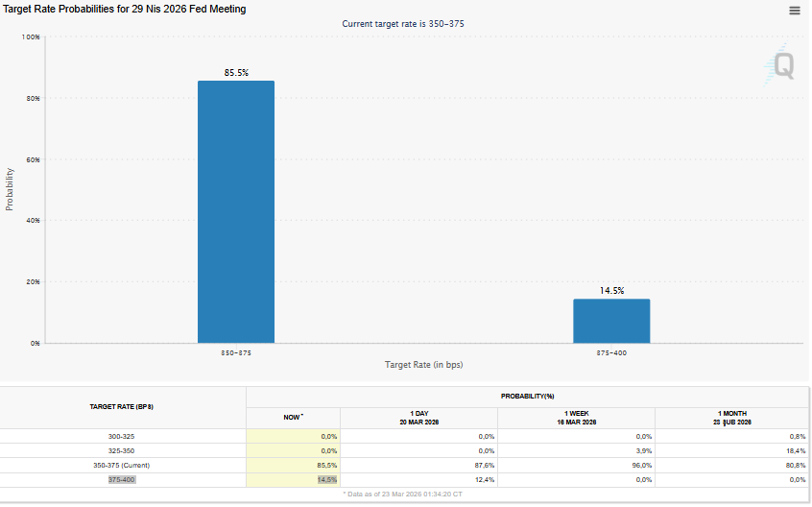Select the blue 350-375 probability bar
This screenshot has height=507, width=812.
pyautogui.click(x=235, y=211)
